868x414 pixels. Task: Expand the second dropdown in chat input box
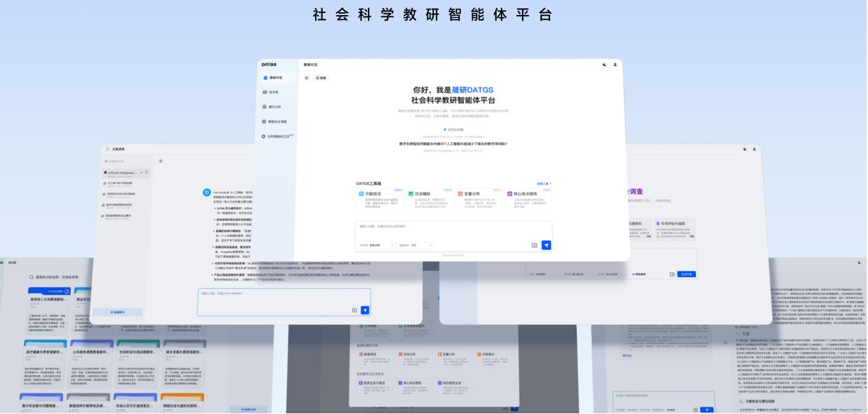pos(416,245)
